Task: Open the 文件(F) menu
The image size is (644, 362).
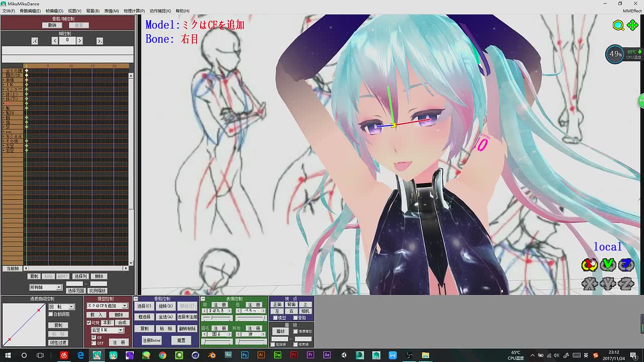Action: [x=9, y=11]
